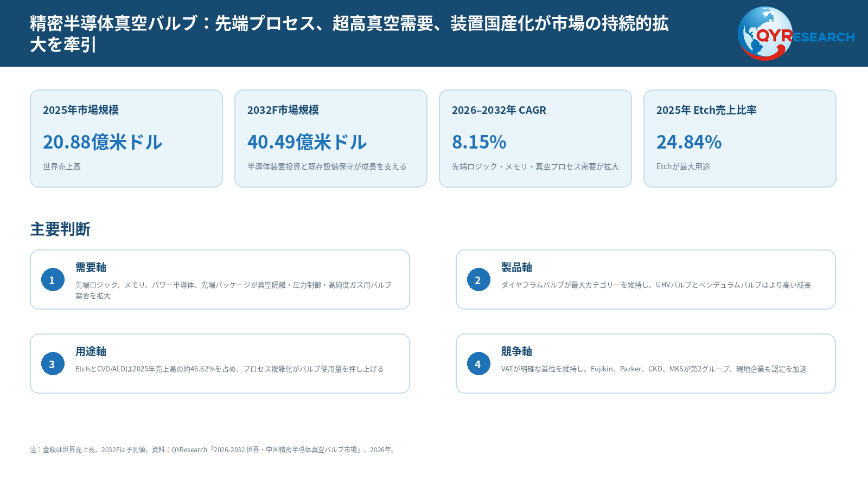This screenshot has width=868, height=488.
Task: Click the number 4 circle badge
Action: coord(478,364)
